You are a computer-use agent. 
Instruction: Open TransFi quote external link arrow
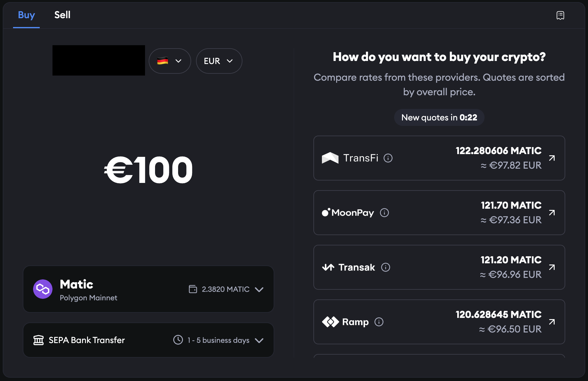pos(552,158)
